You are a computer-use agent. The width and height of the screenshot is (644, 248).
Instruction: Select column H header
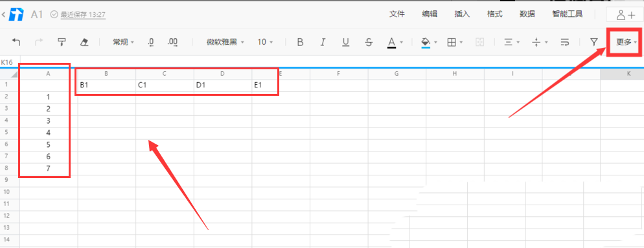coord(455,74)
